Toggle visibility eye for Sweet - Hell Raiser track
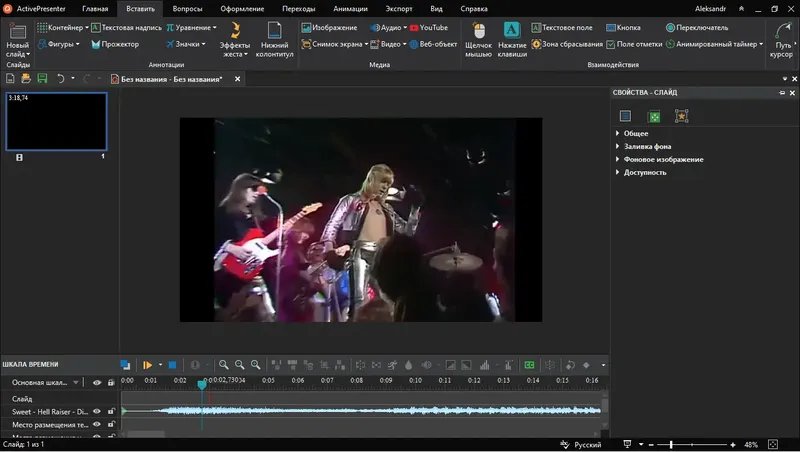The image size is (800, 452). (98, 411)
